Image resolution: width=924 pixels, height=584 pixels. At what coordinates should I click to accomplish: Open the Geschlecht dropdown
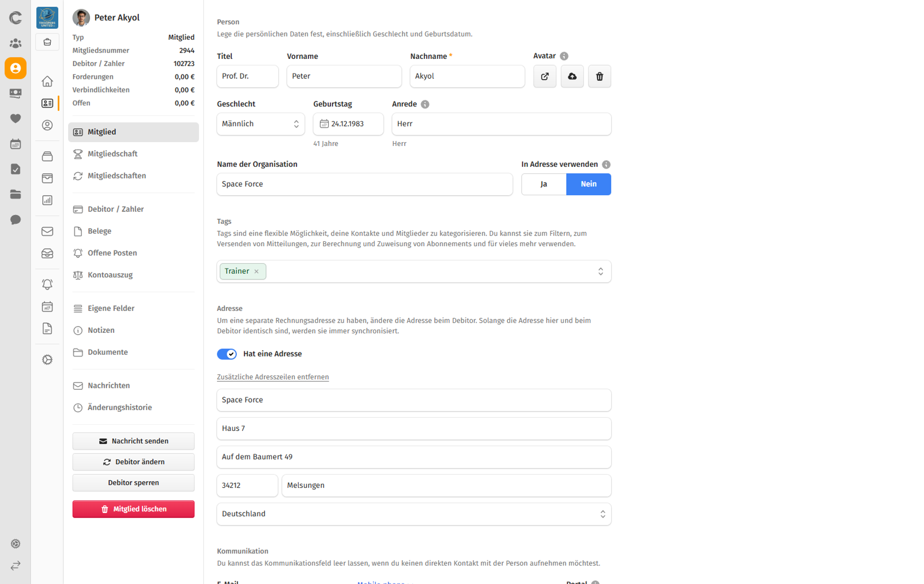(261, 124)
